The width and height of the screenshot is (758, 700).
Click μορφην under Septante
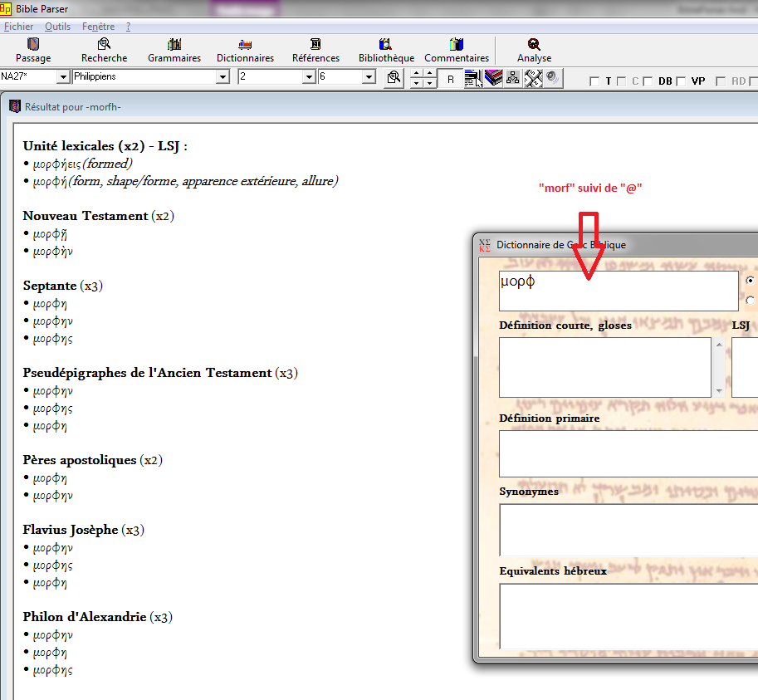point(52,321)
